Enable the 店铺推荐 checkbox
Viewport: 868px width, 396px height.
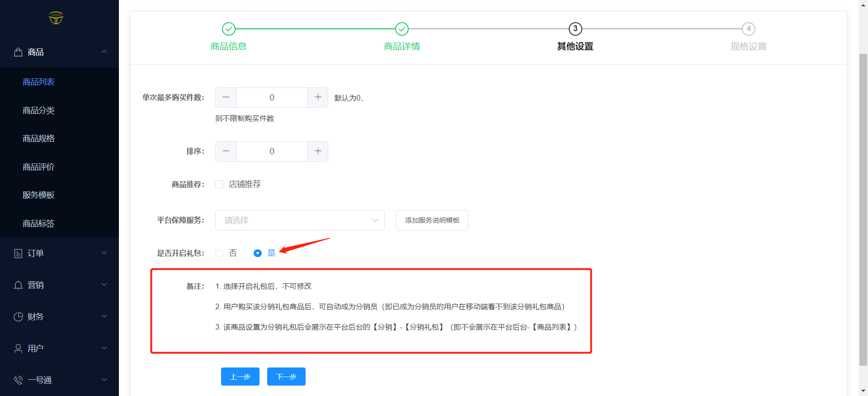pos(219,184)
